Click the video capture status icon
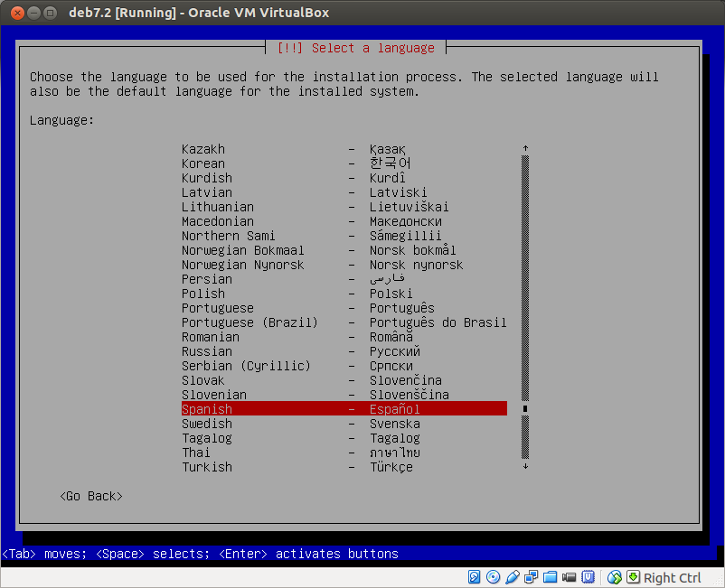This screenshot has height=588, width=725. (x=569, y=577)
